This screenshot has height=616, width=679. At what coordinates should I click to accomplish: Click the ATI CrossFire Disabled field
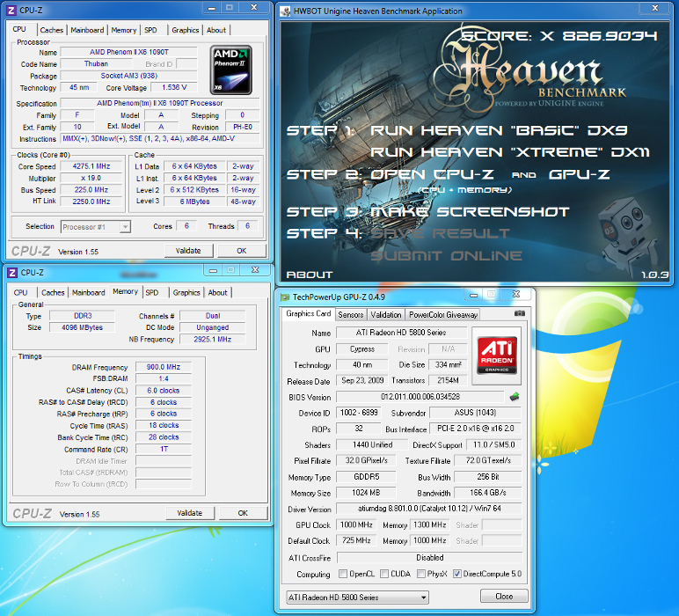tap(429, 558)
